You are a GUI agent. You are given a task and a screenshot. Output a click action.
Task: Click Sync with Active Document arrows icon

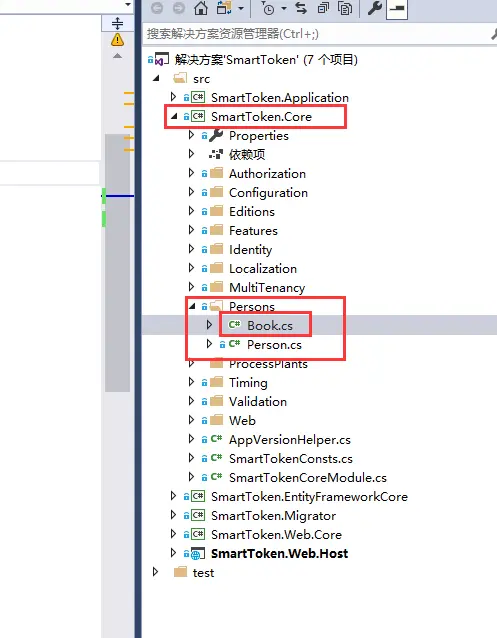tap(301, 8)
